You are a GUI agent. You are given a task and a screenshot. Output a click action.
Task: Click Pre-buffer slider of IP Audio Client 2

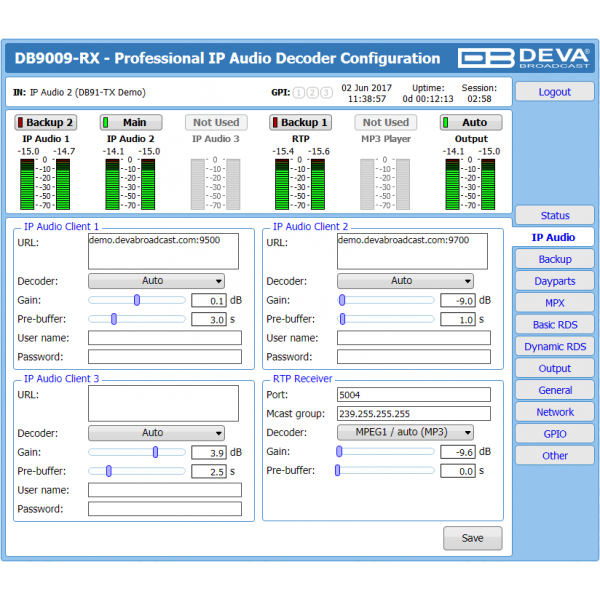386,319
